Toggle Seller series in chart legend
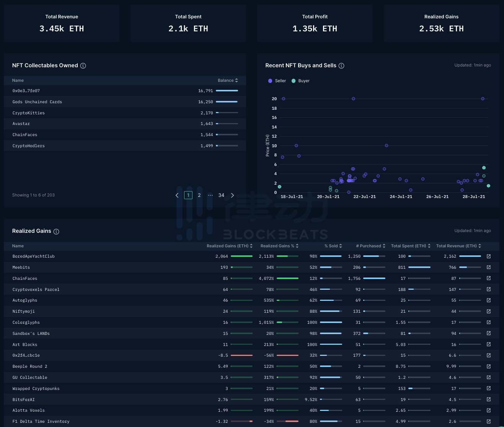Viewport: 504px width, 427px height. click(x=277, y=81)
